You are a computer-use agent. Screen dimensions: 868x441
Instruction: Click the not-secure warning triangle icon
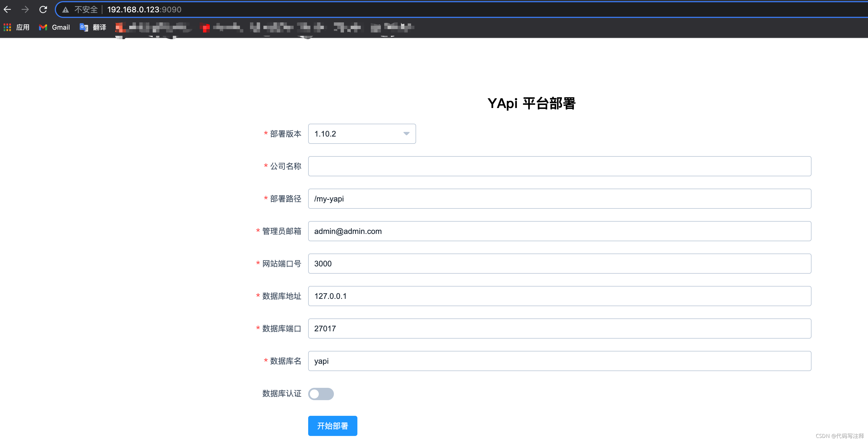[66, 10]
